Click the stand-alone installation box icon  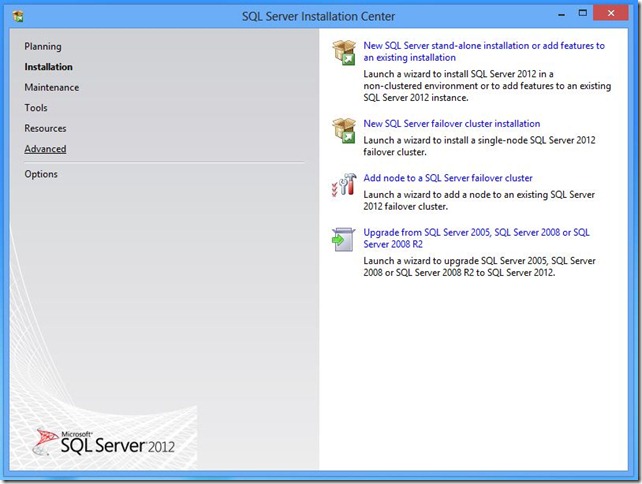pos(344,52)
